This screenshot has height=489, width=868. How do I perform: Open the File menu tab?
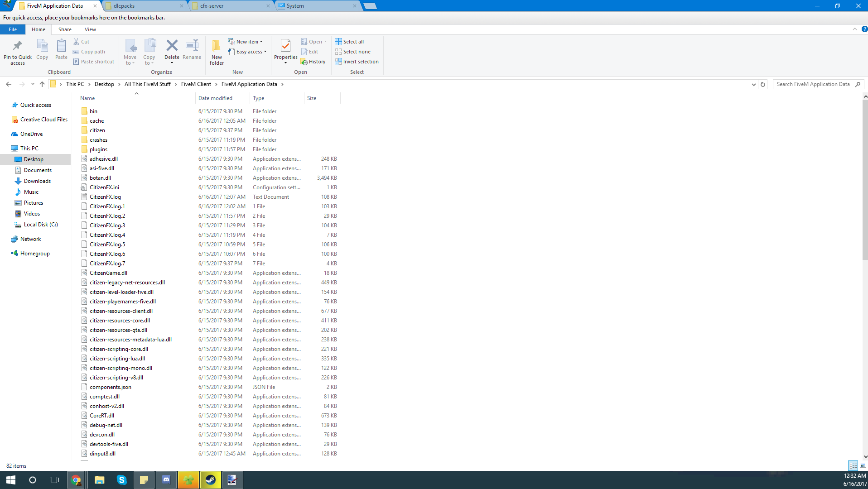[13, 29]
